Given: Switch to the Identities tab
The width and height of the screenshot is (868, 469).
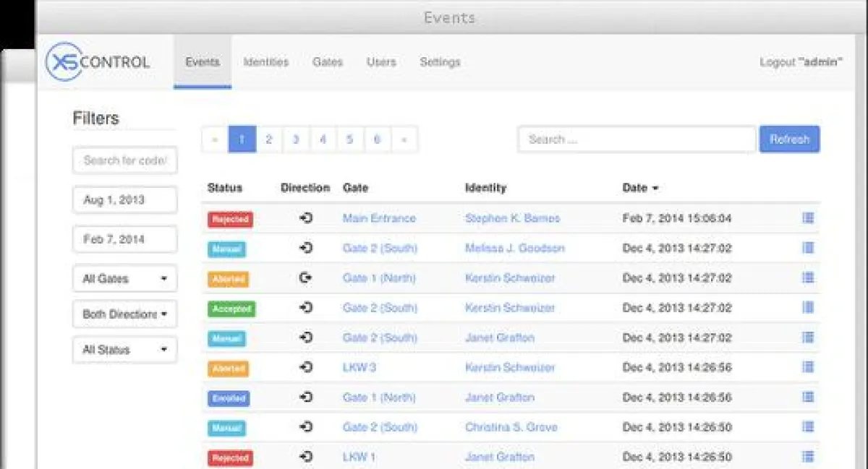Looking at the screenshot, I should pyautogui.click(x=265, y=62).
